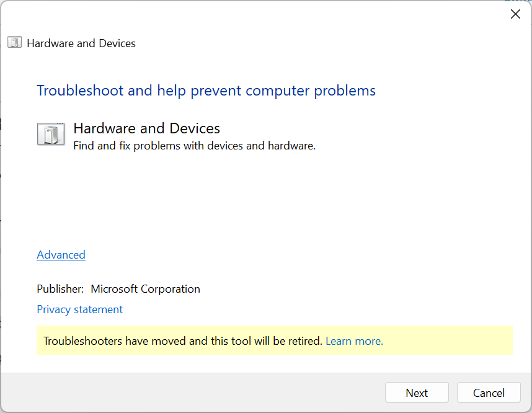Close the Hardware and Devices troubleshooter window
Image resolution: width=532 pixels, height=413 pixels.
pyautogui.click(x=515, y=14)
